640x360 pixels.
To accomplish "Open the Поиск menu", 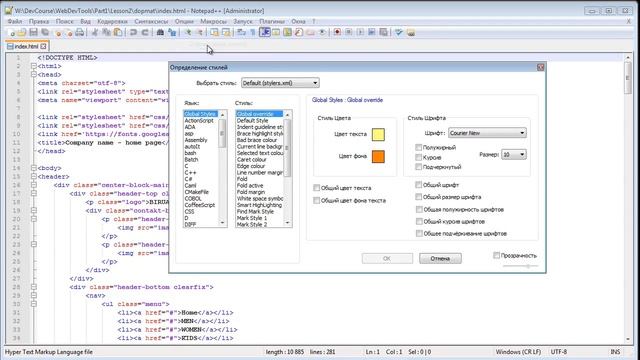I will (64, 21).
